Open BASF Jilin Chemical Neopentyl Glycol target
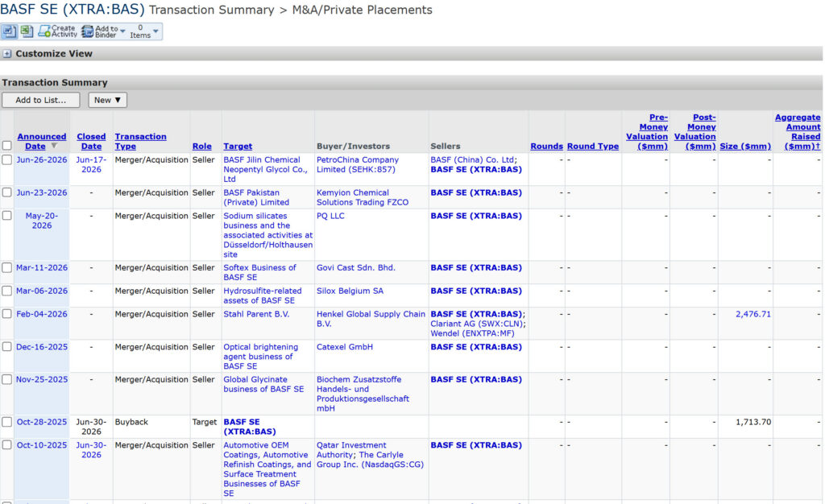 click(265, 169)
